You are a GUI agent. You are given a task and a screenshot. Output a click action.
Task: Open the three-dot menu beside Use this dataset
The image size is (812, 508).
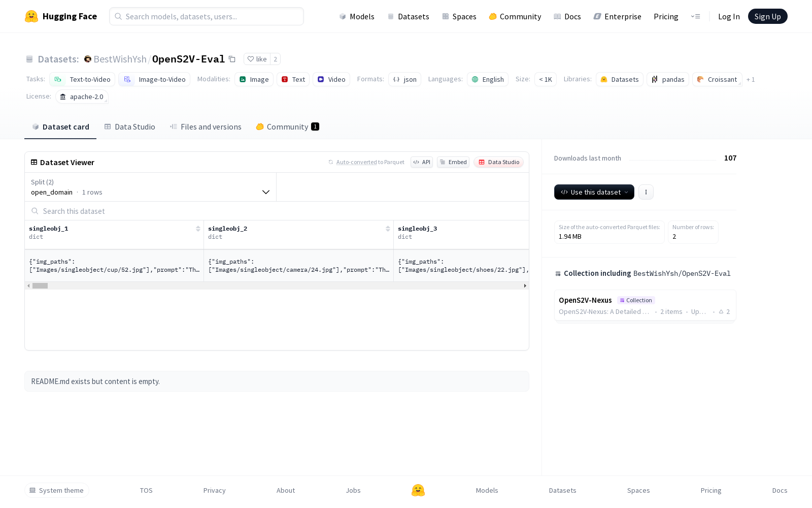pyautogui.click(x=646, y=192)
